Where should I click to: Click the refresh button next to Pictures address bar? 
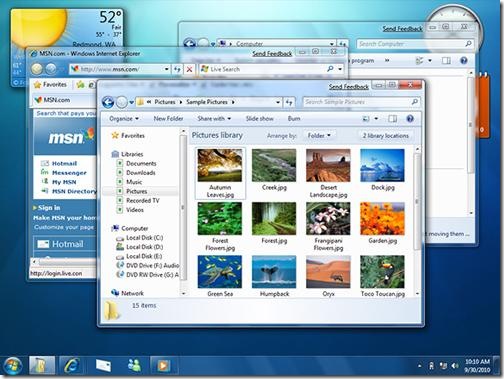pos(289,102)
